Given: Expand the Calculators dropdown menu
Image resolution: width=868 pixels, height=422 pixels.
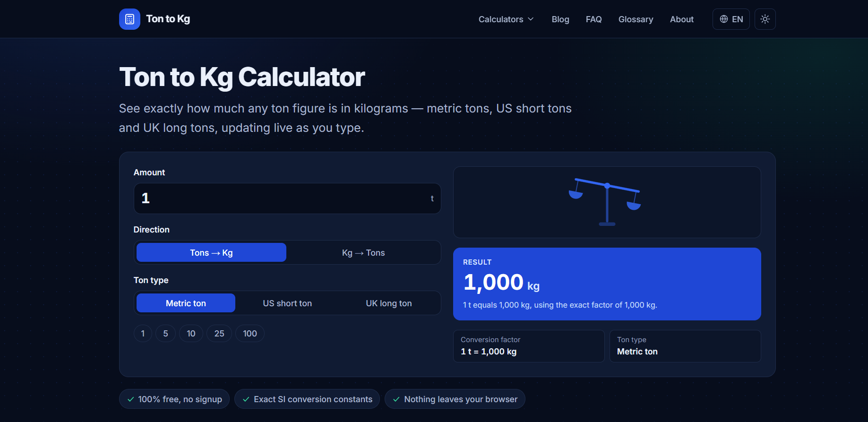Looking at the screenshot, I should (x=506, y=19).
